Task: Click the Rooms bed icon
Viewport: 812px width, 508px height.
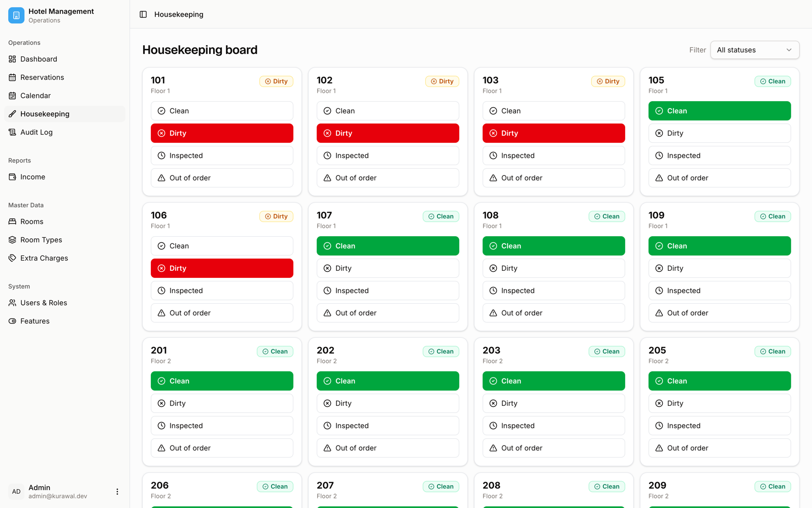Action: tap(12, 221)
